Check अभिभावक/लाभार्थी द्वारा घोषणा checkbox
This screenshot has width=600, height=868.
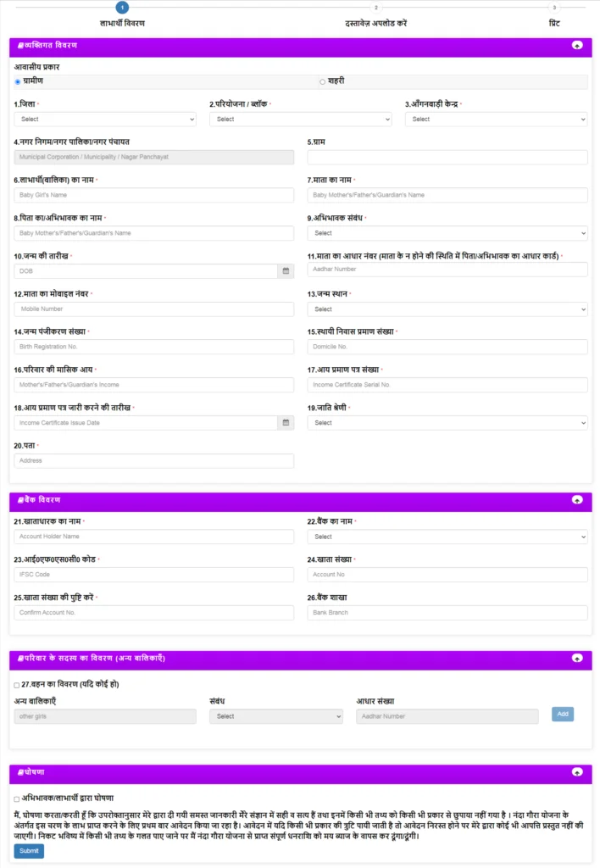[x=17, y=799]
